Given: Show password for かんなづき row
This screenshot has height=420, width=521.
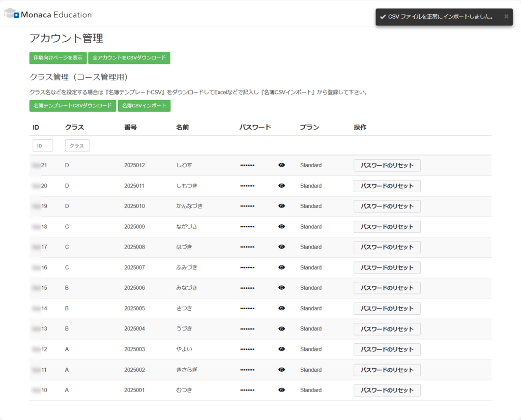Looking at the screenshot, I should (281, 206).
